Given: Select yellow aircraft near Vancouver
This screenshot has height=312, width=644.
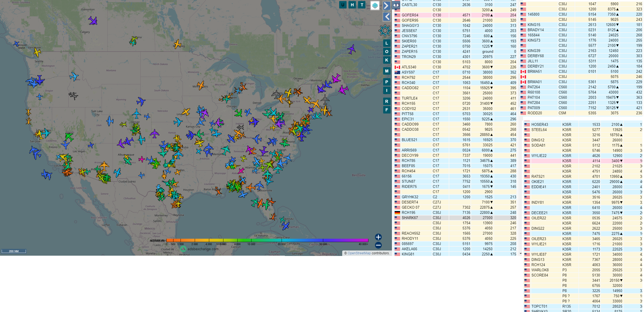Looking at the screenshot, I should point(37,52).
